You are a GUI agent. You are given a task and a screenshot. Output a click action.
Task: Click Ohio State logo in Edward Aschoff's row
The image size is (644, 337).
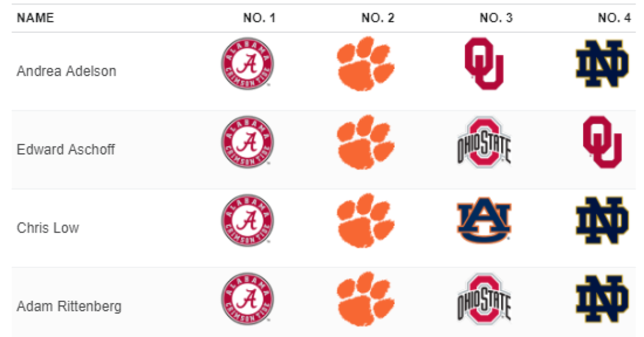(484, 142)
